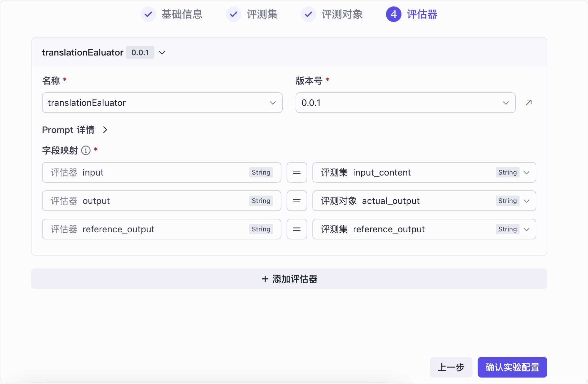Click the equals icon for output mapping

297,201
